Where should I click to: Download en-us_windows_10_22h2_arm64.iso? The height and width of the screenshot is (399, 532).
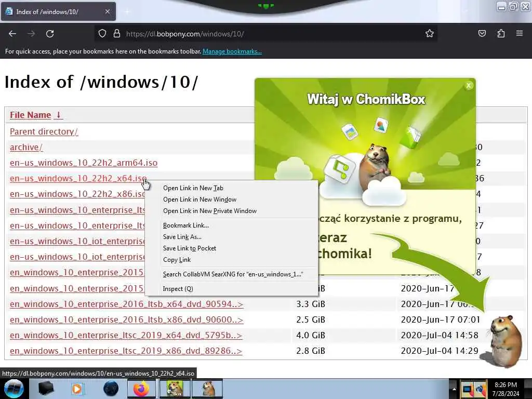click(x=84, y=163)
